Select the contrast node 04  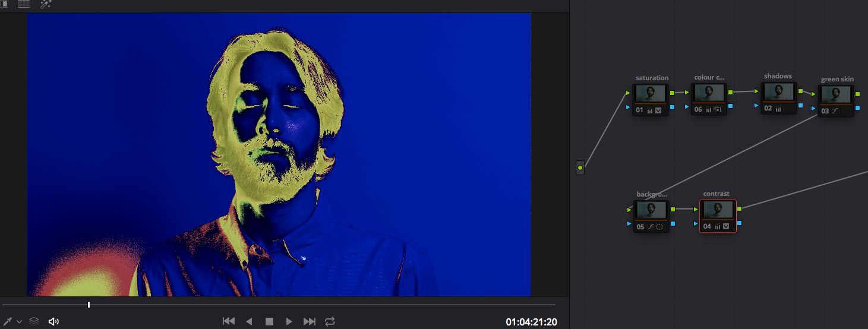coord(718,216)
